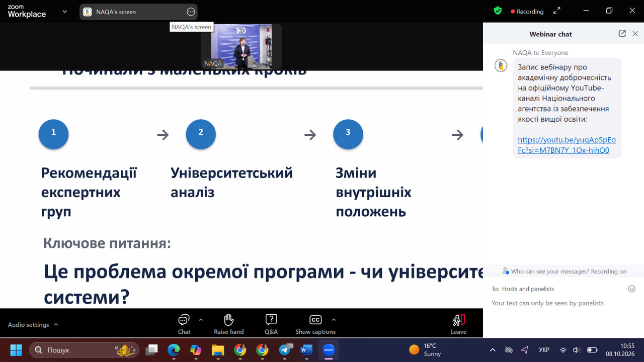Leave the webinar
The height and width of the screenshot is (362, 644).
pos(458,324)
